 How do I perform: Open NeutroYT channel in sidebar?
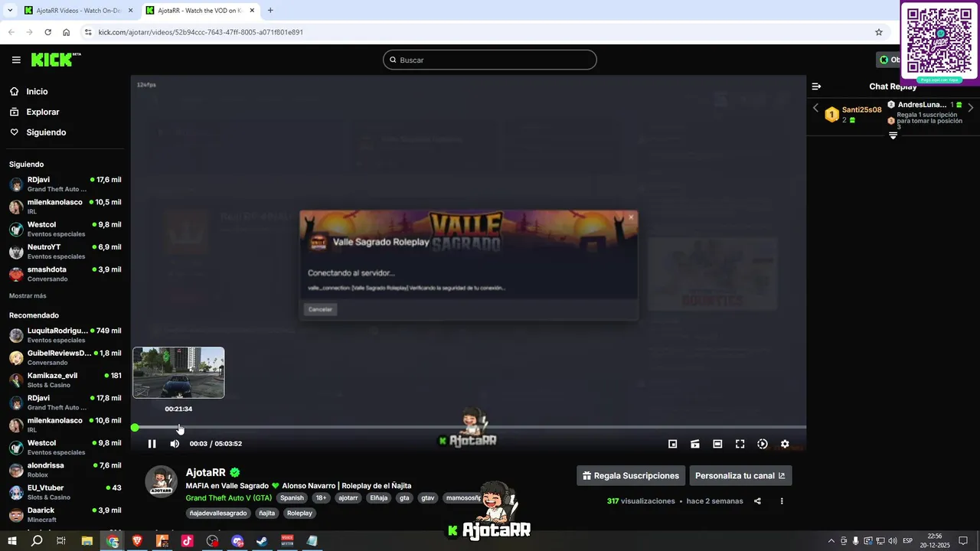coord(65,252)
